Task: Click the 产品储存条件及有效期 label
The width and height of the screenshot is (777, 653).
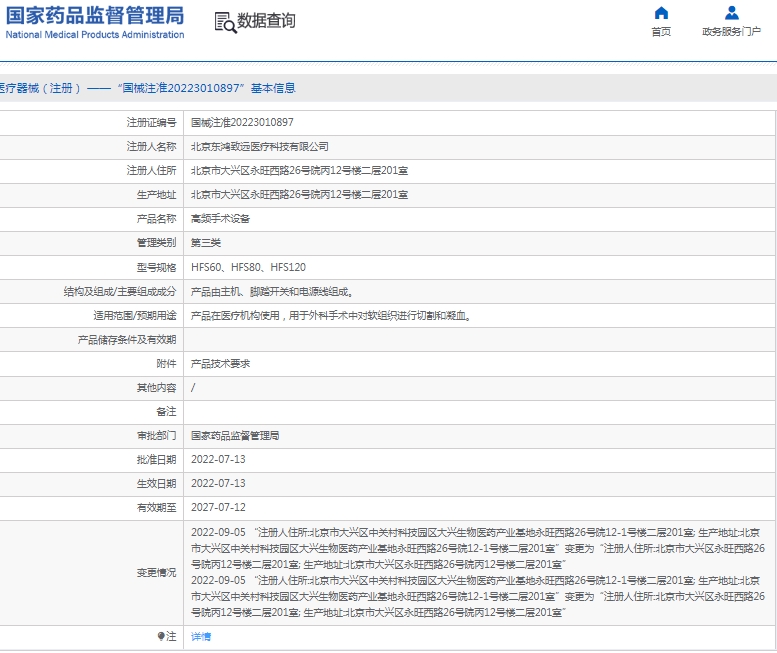Action: tap(127, 340)
